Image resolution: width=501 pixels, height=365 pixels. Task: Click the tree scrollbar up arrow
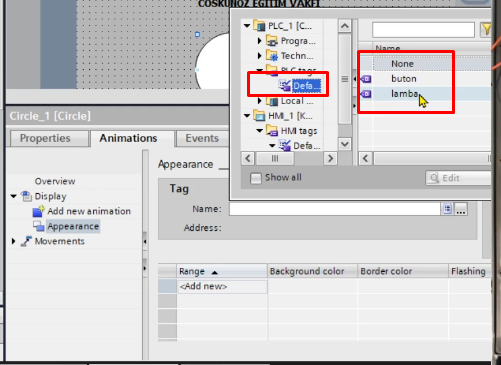pos(345,26)
